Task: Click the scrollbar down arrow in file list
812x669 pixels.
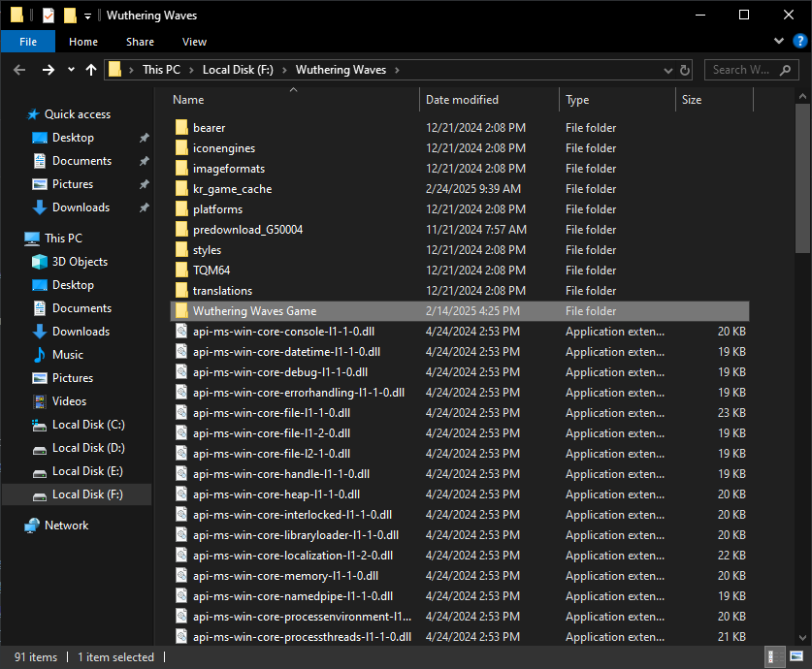Action: click(802, 637)
